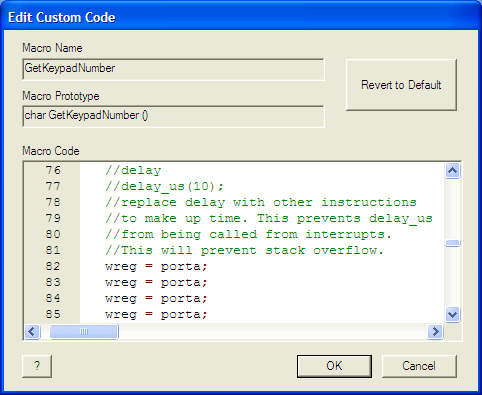This screenshot has width=482, height=395.
Task: Click line number 81 in gutter
Action: [x=53, y=250]
